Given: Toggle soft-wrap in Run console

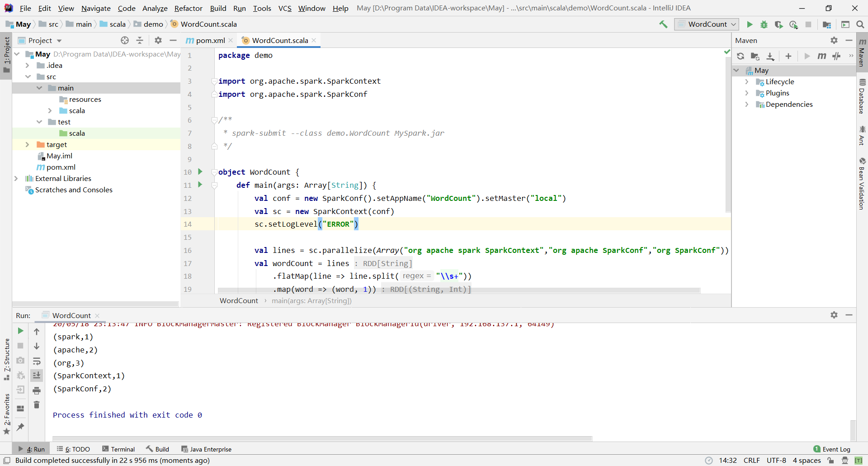Looking at the screenshot, I should pyautogui.click(x=37, y=361).
